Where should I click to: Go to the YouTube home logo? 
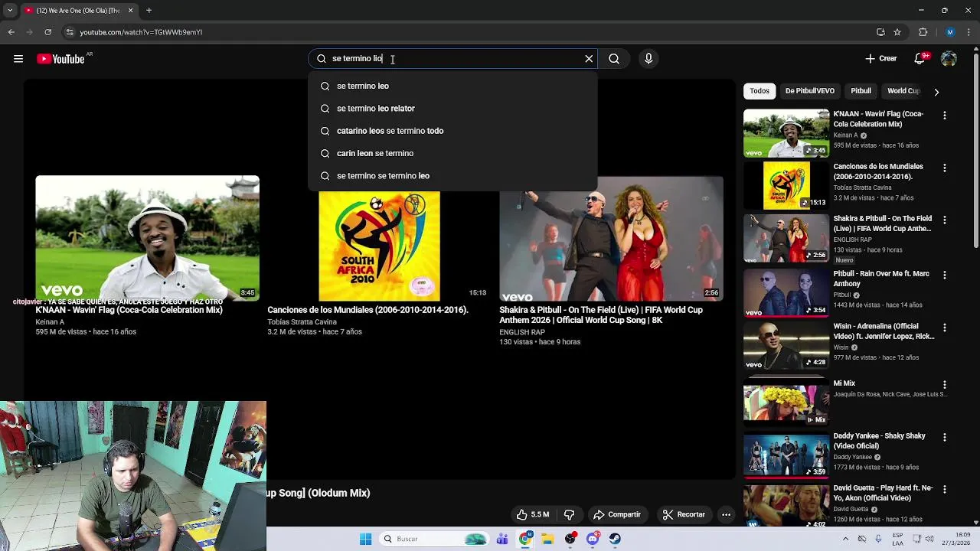[x=60, y=59]
